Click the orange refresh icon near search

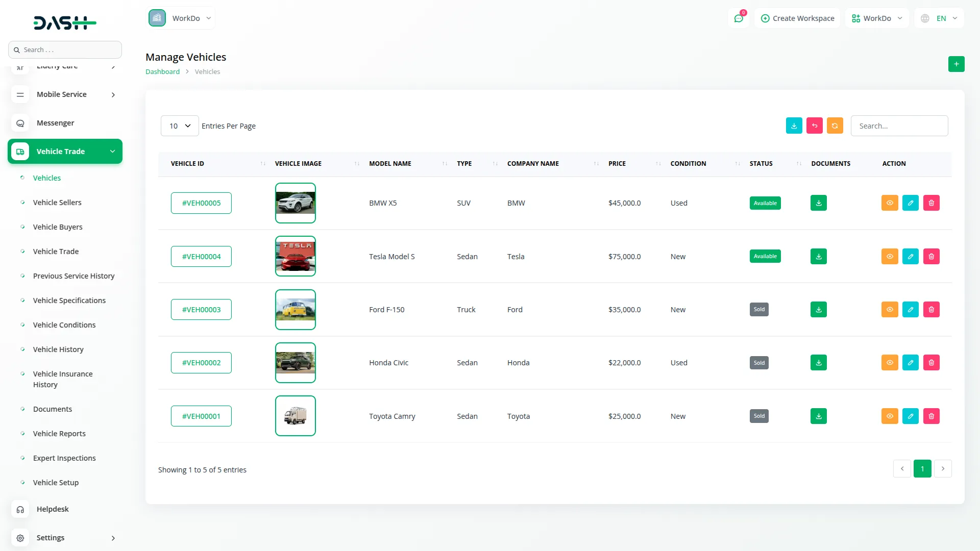(835, 126)
